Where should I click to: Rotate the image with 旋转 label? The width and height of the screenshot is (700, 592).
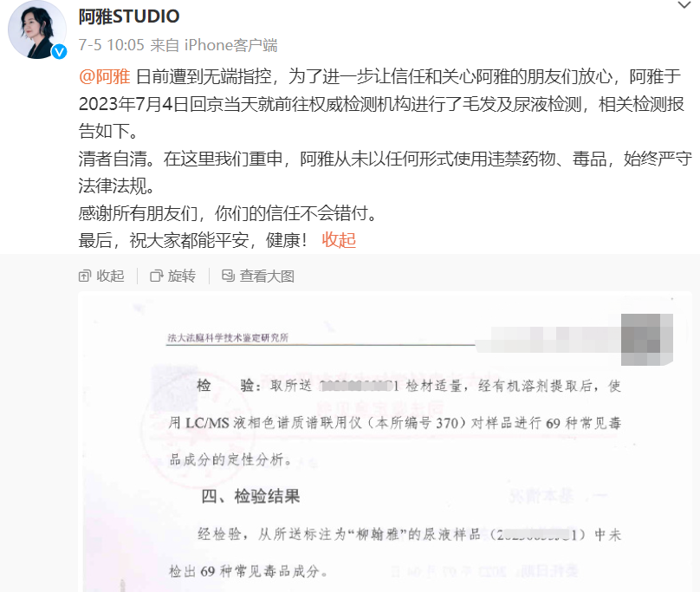coord(181,276)
